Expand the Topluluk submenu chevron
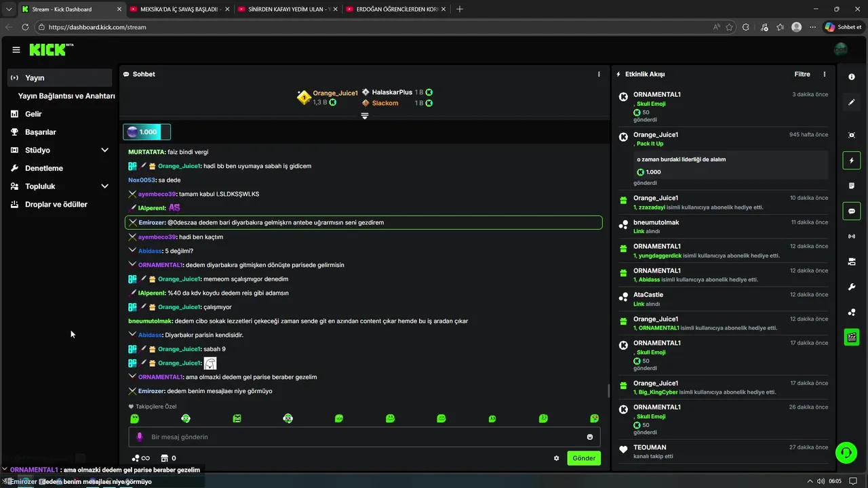868x488 pixels. 104,186
